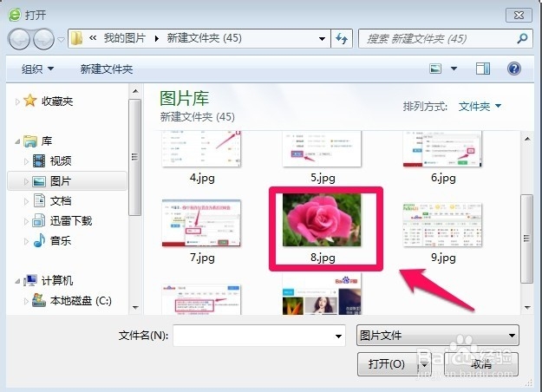Click the forward navigation arrow
Screen dimensions: 542x392
click(x=43, y=39)
